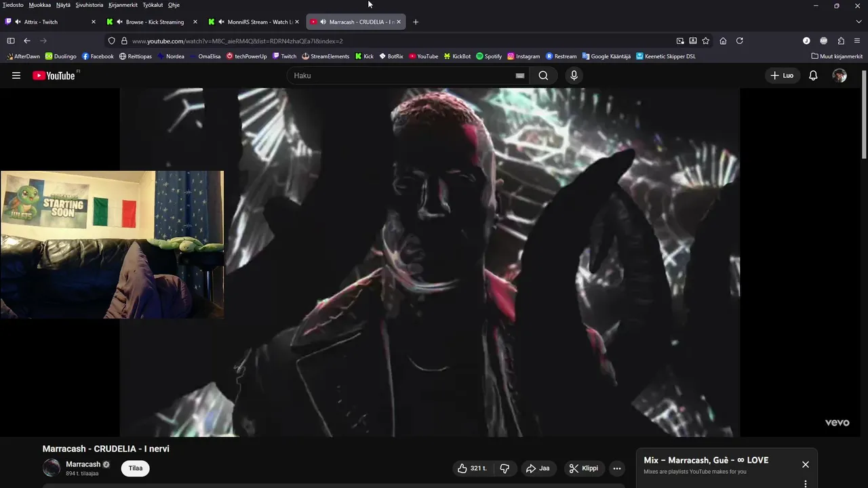Open the Mix playlist options menu dots
This screenshot has width=868, height=488.
click(805, 484)
